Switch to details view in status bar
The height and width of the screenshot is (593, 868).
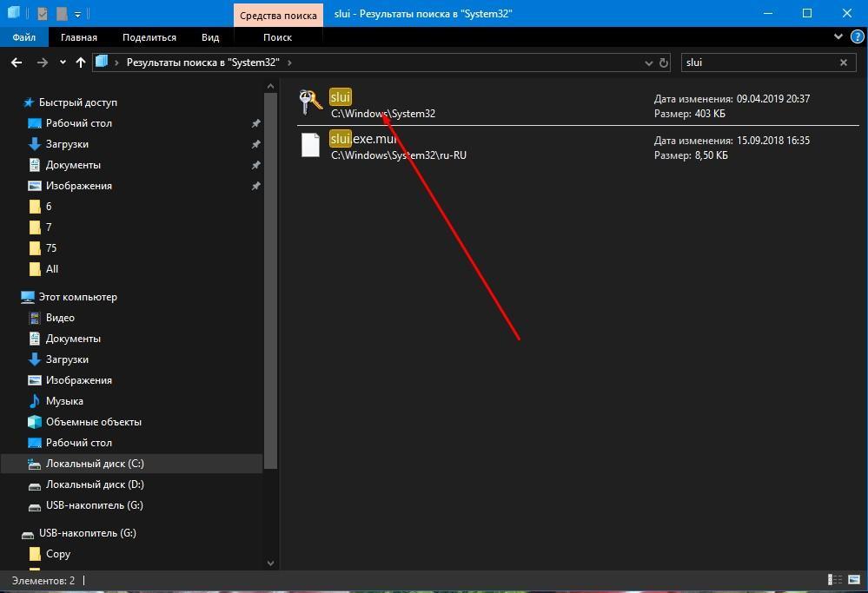click(x=835, y=580)
